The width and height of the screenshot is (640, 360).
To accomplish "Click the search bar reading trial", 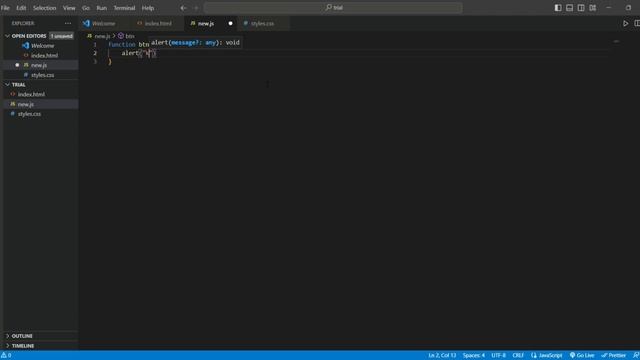I will click(333, 7).
